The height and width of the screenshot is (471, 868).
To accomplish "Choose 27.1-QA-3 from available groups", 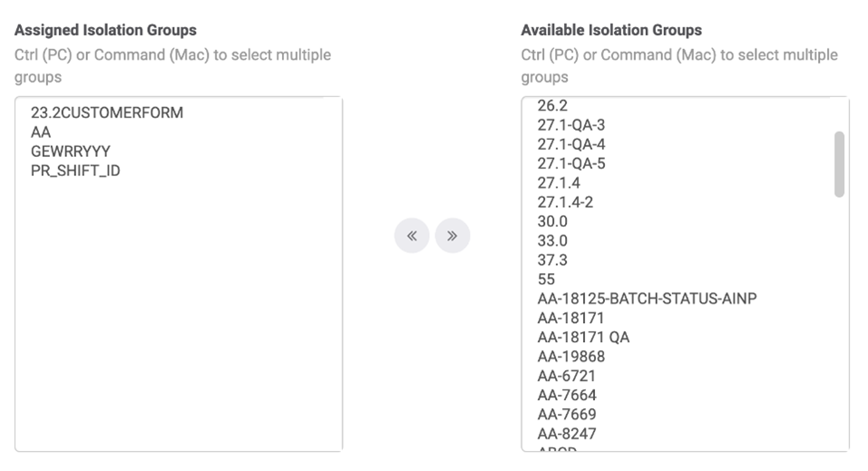I will (x=571, y=125).
